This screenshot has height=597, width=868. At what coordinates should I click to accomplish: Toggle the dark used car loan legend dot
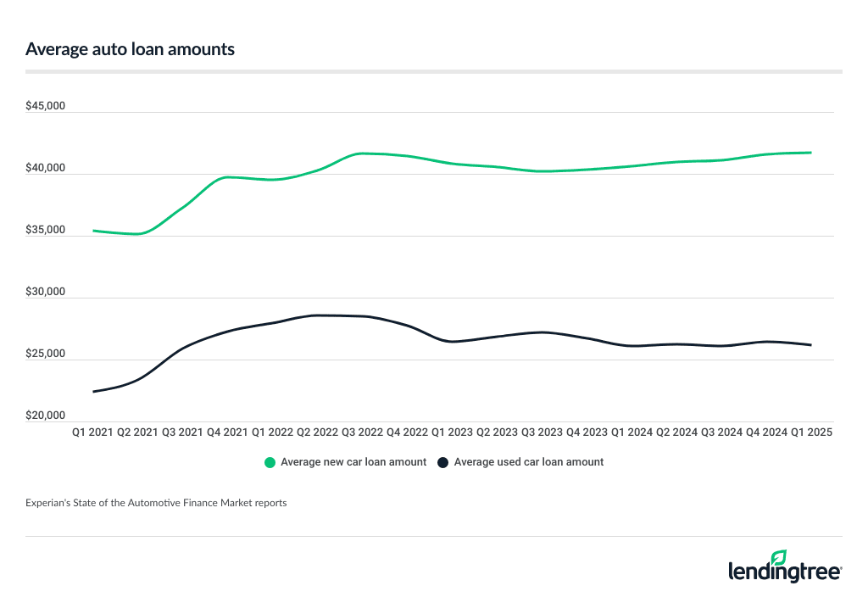(443, 462)
